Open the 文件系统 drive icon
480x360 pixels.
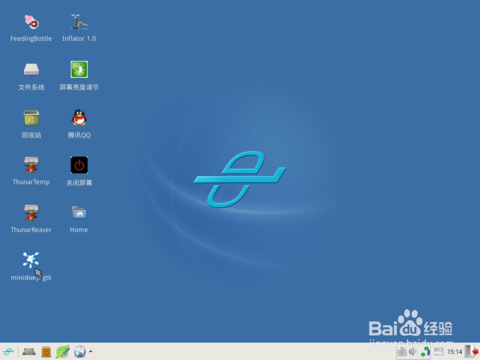(x=31, y=69)
